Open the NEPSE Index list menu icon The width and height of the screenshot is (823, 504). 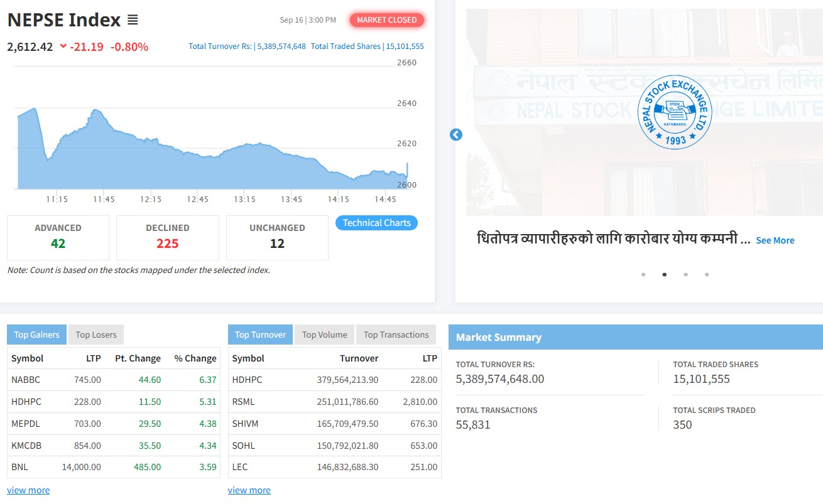pyautogui.click(x=133, y=20)
